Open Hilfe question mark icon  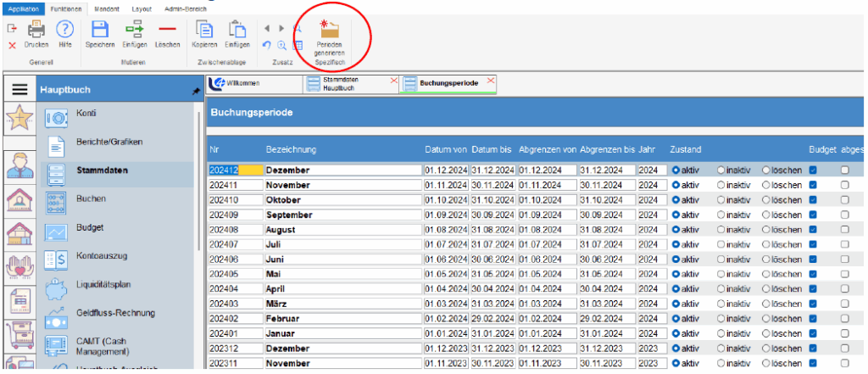[x=65, y=29]
